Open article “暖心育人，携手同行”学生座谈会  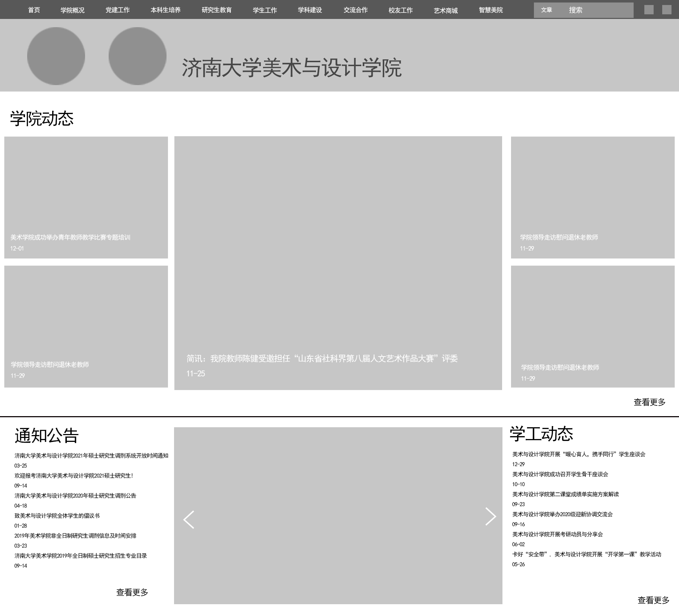(x=579, y=454)
